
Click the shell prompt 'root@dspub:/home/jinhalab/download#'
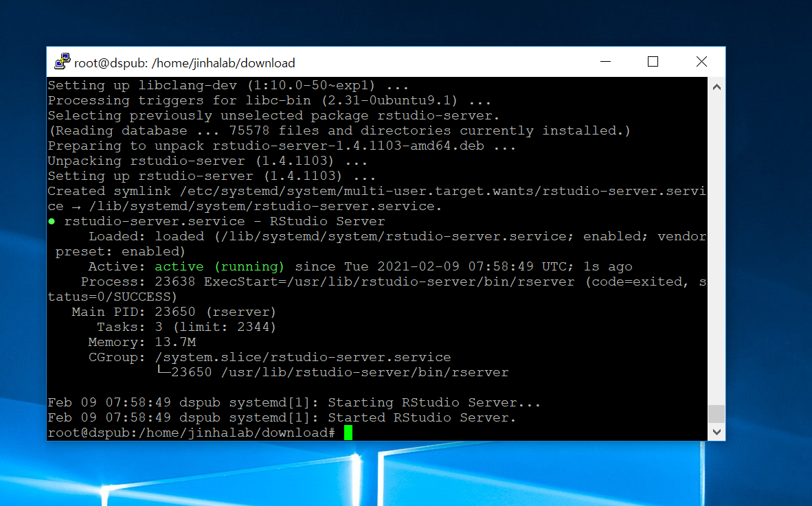pos(192,433)
